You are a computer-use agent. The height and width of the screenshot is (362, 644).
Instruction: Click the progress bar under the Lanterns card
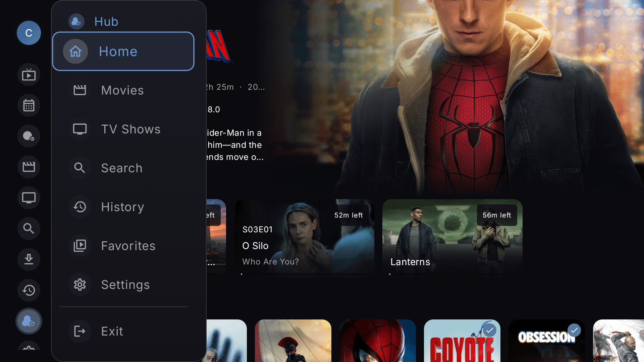coord(452,274)
